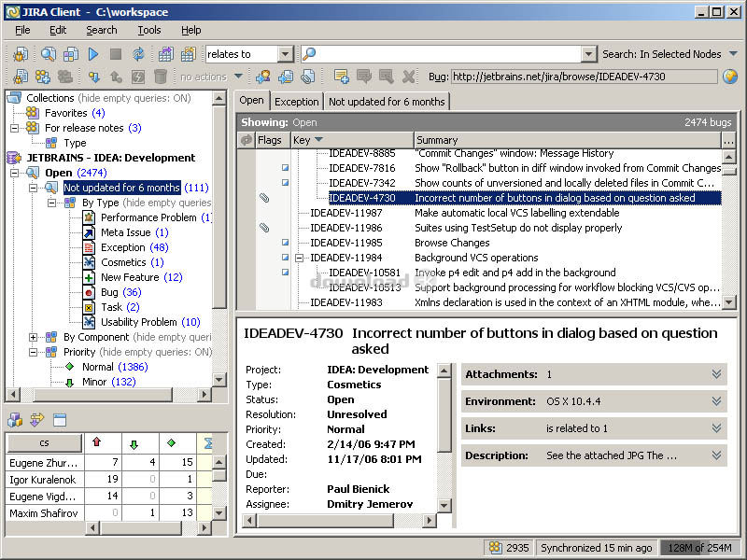Click the magnifier query icon in the top toolbar
The image size is (747, 560).
(x=48, y=54)
